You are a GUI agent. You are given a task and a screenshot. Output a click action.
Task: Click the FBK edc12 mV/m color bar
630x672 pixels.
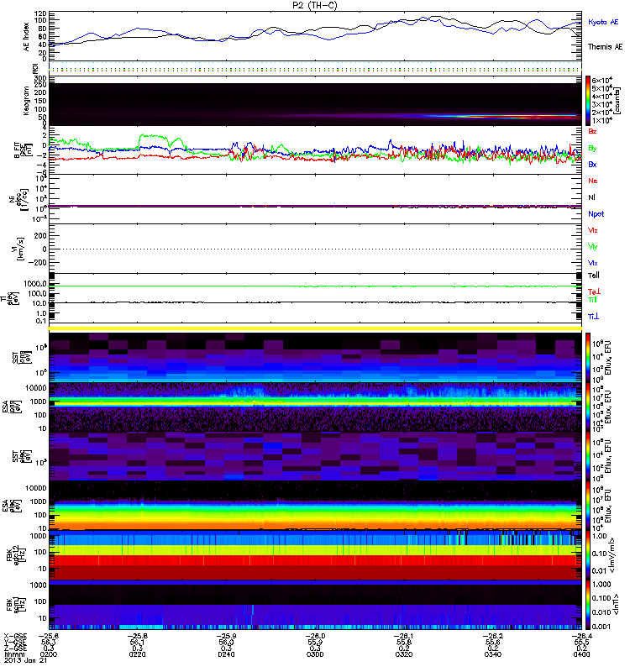pos(588,554)
